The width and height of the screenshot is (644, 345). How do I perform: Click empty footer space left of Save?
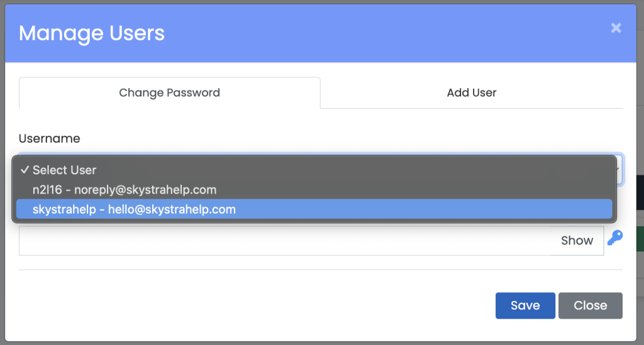point(252,305)
